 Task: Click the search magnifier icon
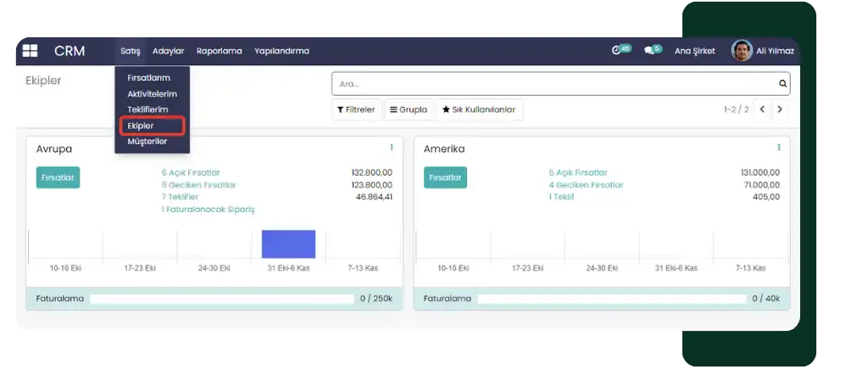point(782,84)
